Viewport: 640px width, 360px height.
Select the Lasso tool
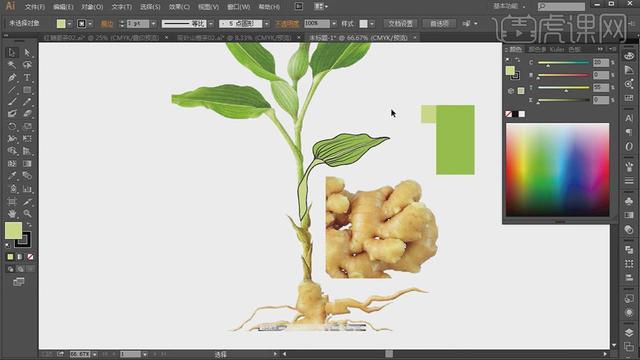coord(27,65)
